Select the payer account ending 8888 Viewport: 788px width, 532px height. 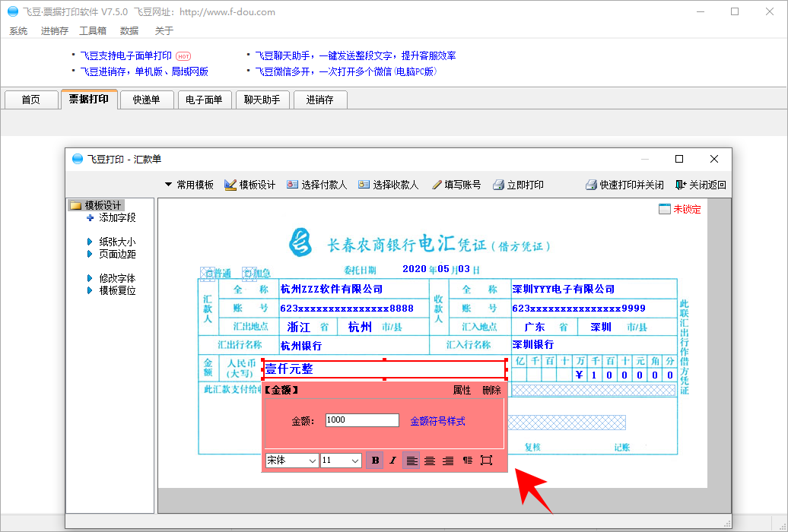[347, 308]
